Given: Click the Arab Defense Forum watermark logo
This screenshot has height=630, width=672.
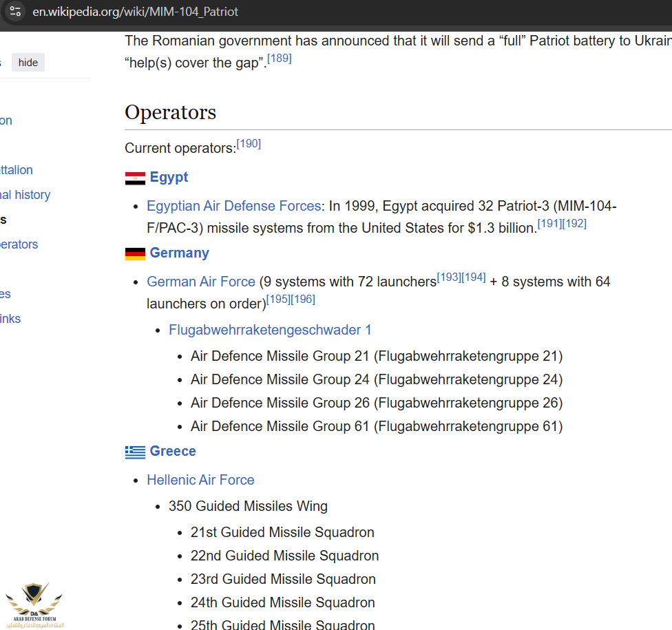Looking at the screenshot, I should [33, 605].
